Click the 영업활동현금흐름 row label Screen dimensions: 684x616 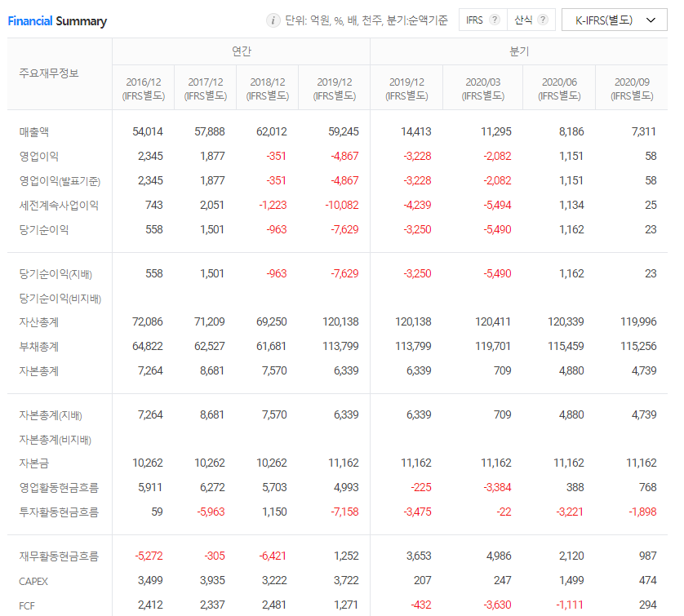[x=59, y=487]
